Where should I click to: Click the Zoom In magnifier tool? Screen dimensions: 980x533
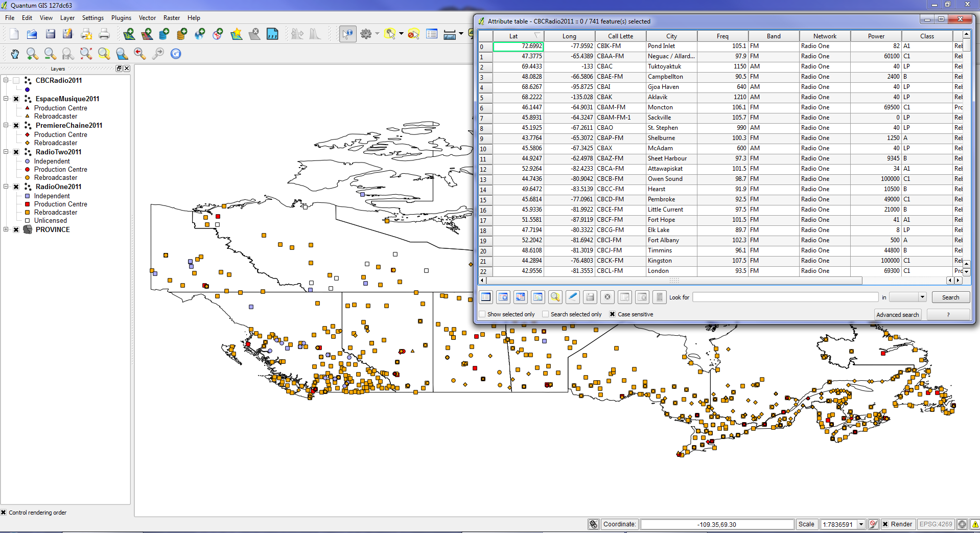tap(32, 54)
